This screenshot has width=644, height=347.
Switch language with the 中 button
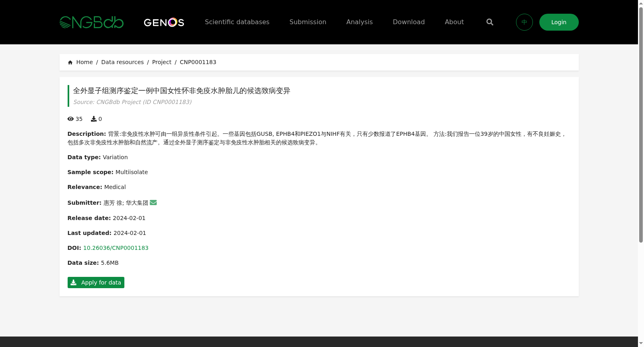pos(524,22)
